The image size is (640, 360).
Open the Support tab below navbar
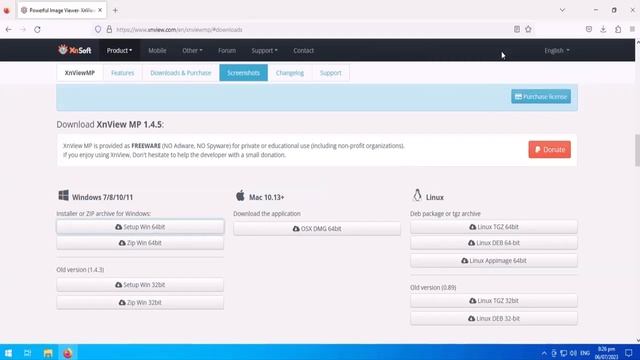331,73
